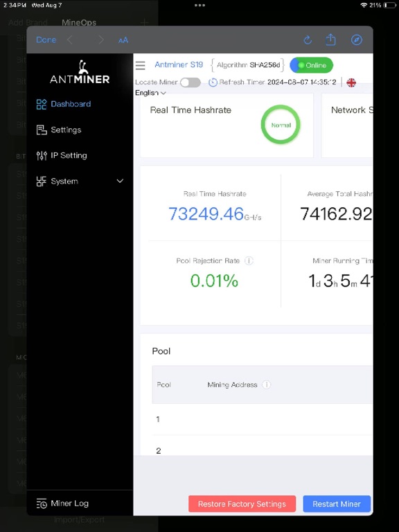Open the English language dropdown
The image size is (399, 532).
(x=150, y=93)
